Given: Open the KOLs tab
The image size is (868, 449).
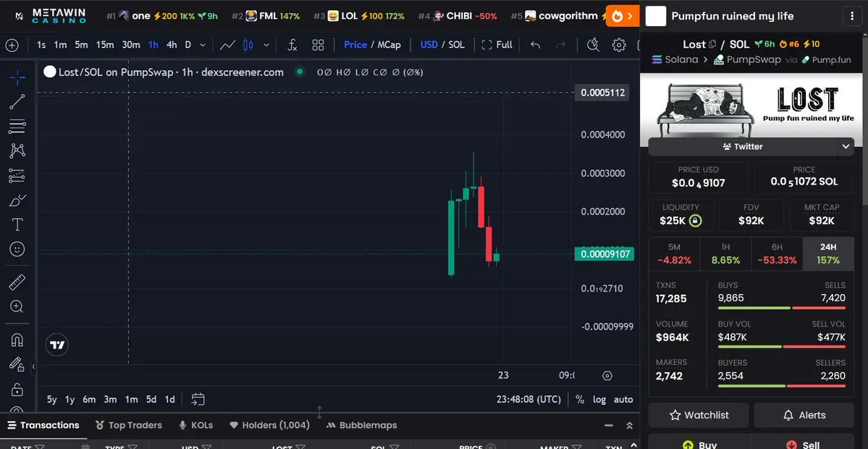Looking at the screenshot, I should pos(196,425).
